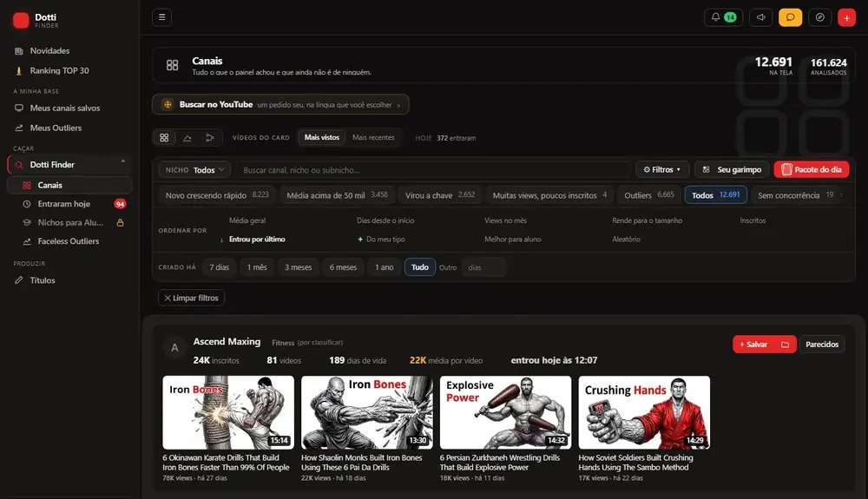Select Sem concorrência chip
This screenshot has height=499, width=868.
(x=795, y=195)
